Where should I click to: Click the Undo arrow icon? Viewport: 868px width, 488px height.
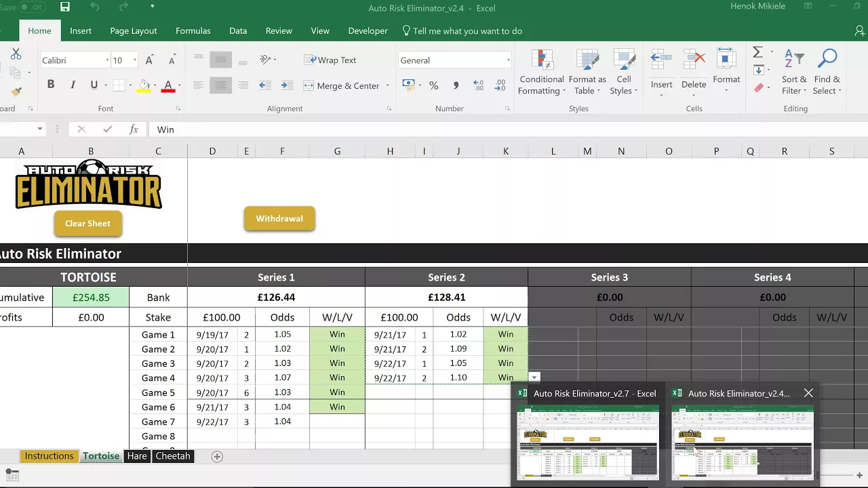coord(94,7)
